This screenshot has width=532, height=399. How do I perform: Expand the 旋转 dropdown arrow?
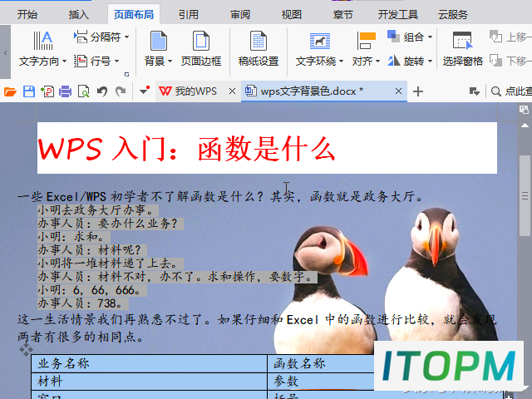430,62
